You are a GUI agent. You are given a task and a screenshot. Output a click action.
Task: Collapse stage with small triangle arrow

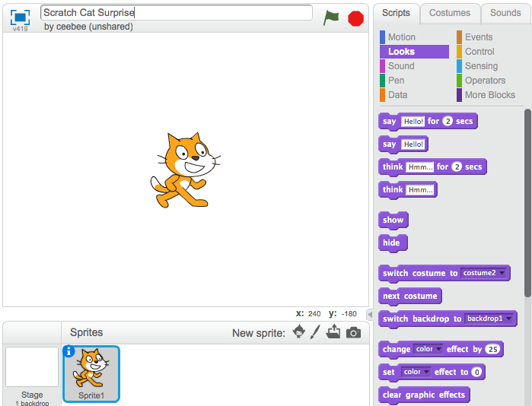[370, 315]
